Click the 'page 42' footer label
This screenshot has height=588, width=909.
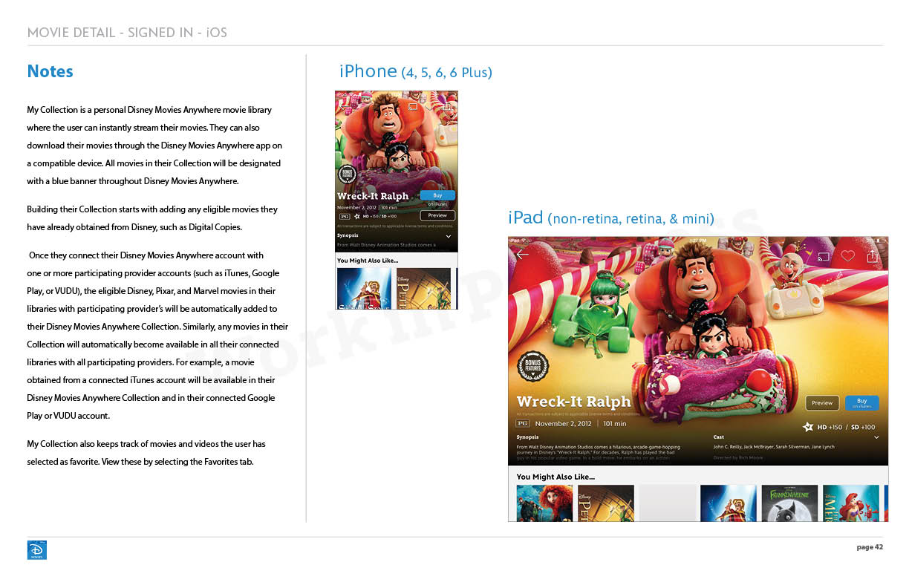click(x=870, y=547)
